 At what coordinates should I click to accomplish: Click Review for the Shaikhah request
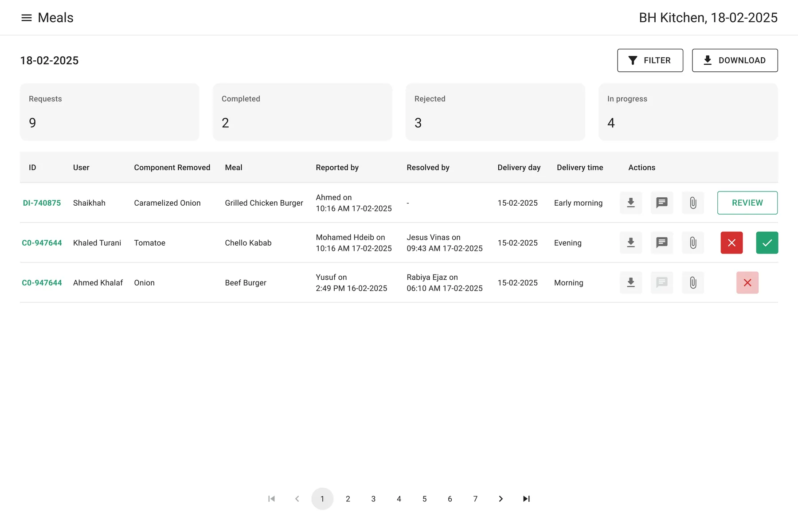pos(747,203)
